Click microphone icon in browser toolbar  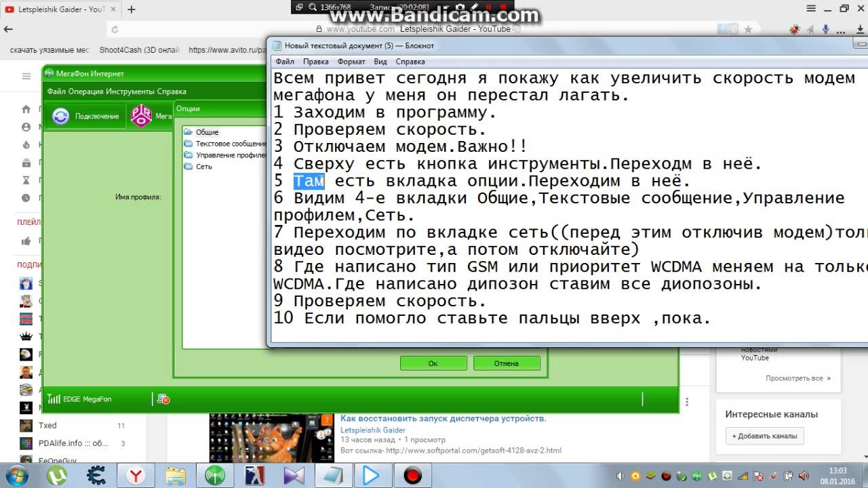[825, 29]
